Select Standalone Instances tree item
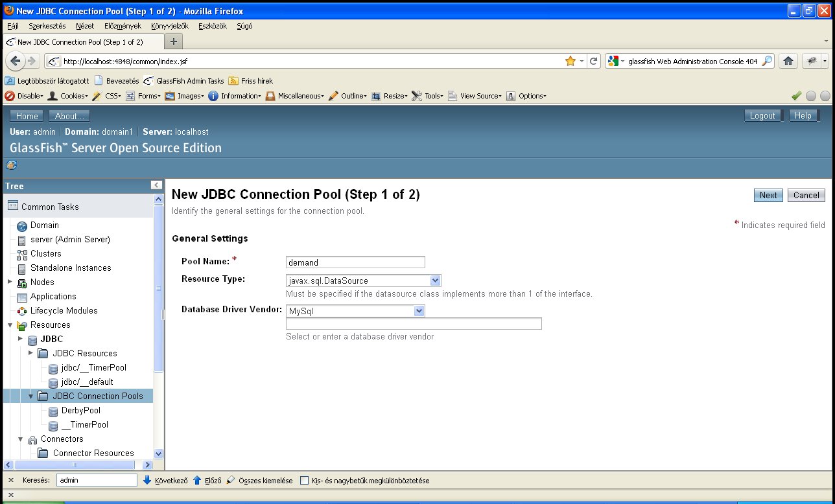This screenshot has height=504, width=835. pos(71,268)
